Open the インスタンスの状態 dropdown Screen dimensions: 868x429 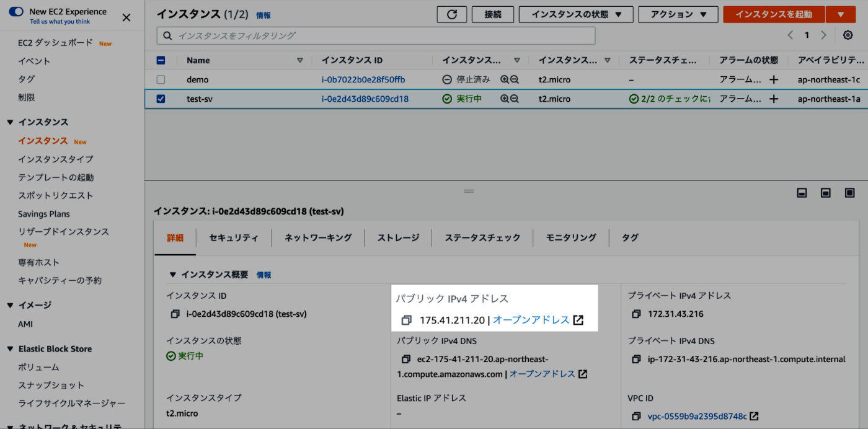[576, 14]
